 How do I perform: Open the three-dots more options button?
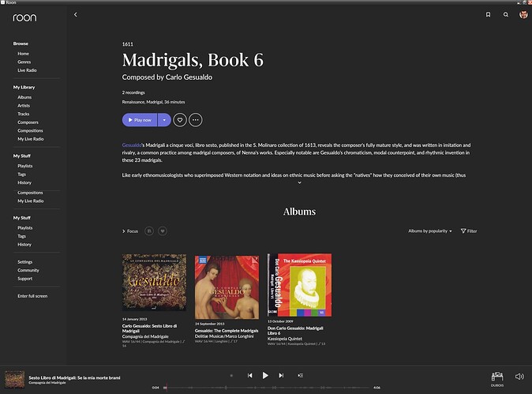(196, 120)
